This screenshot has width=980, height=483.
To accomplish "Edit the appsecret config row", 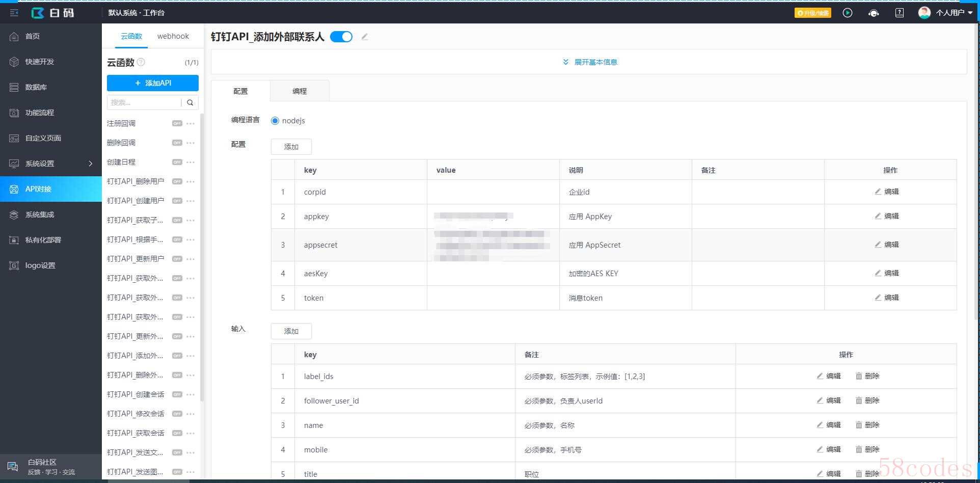I will pyautogui.click(x=887, y=245).
